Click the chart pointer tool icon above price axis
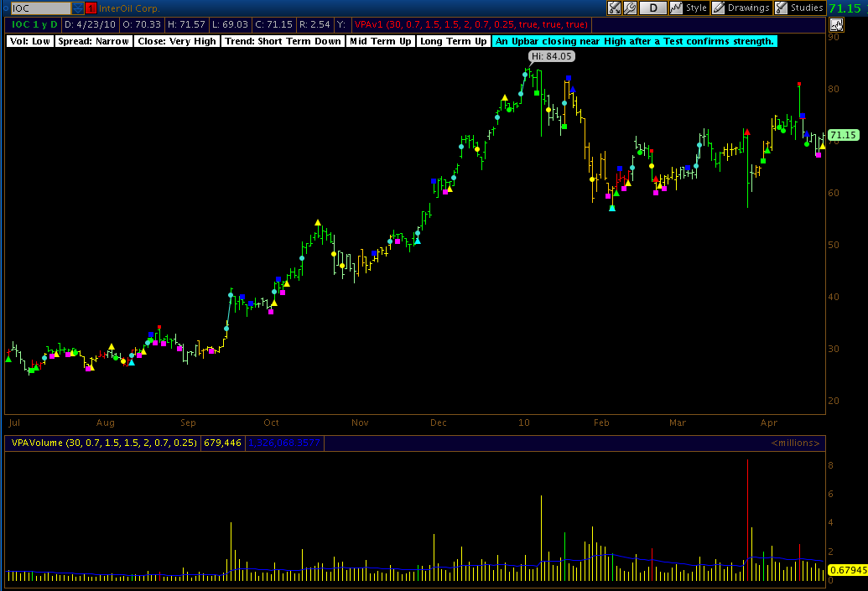The width and height of the screenshot is (868, 591). coord(836,24)
